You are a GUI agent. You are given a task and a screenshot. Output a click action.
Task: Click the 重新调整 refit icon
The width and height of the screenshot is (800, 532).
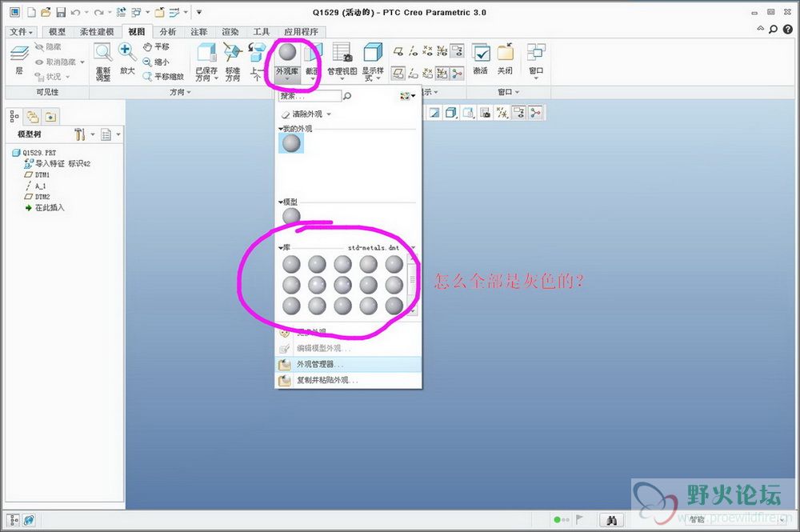coord(102,62)
